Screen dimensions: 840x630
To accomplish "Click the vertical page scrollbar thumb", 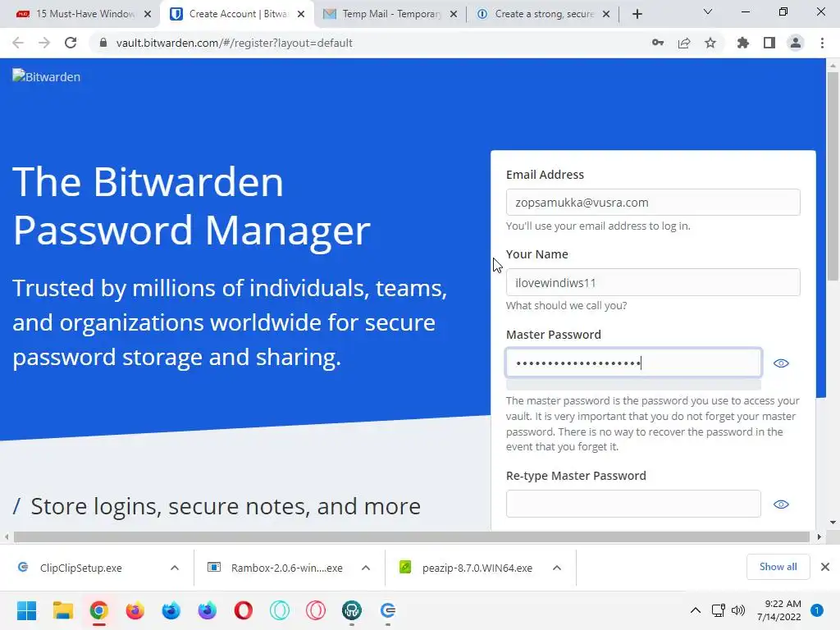I will tap(832, 177).
